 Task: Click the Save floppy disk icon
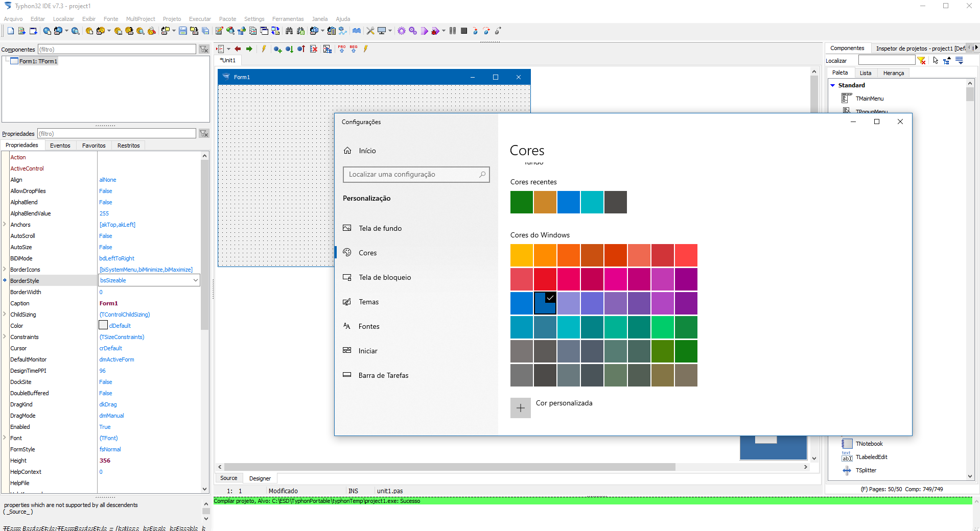click(182, 31)
